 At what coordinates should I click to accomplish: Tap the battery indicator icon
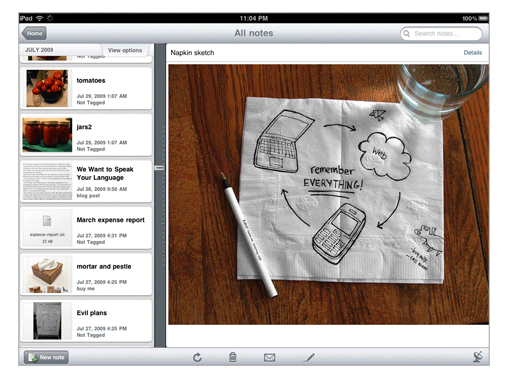coord(483,18)
